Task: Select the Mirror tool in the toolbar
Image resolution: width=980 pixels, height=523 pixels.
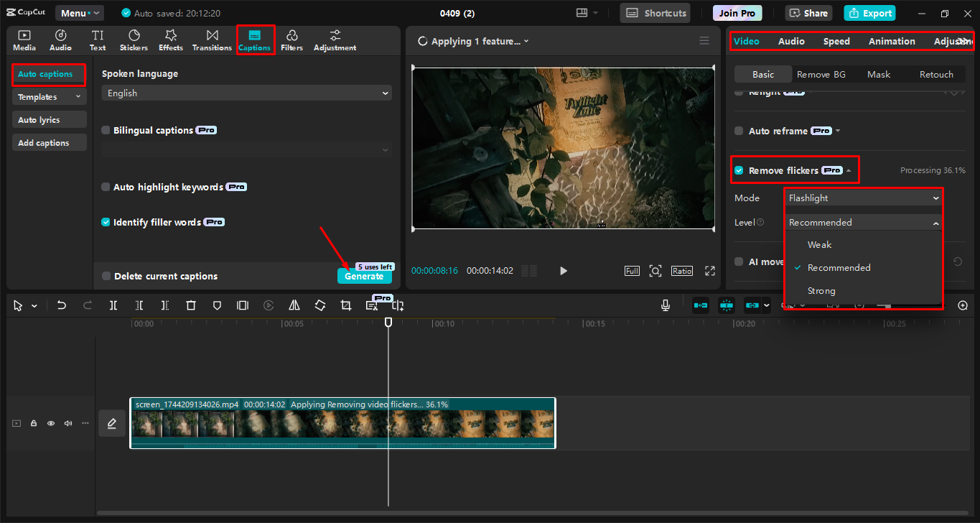Action: (x=294, y=305)
